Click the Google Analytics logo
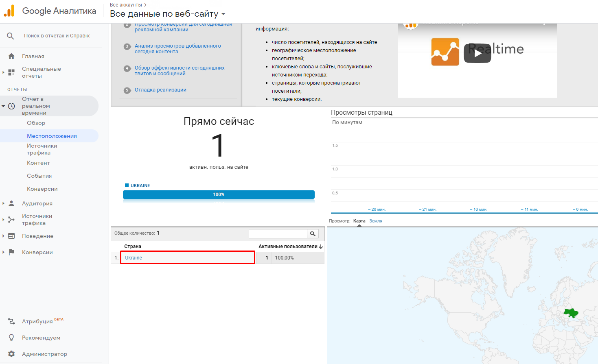Screen dimensions: 598x364 coord(9,11)
